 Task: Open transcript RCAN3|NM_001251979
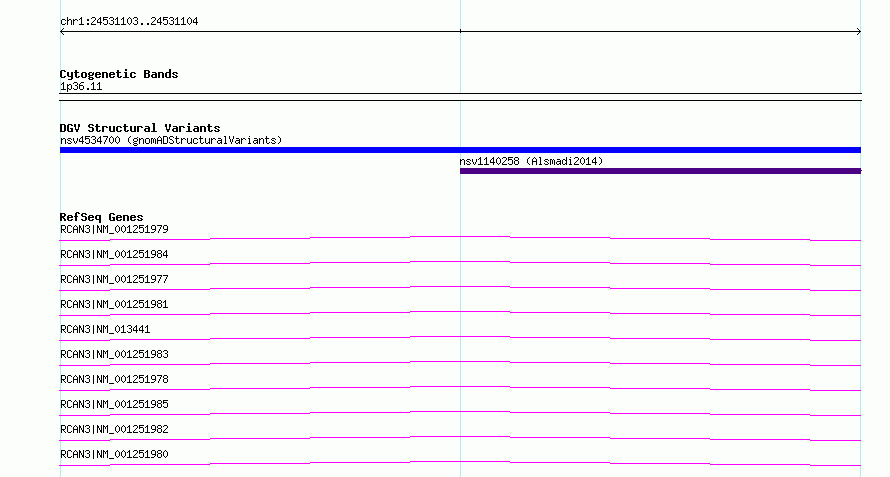pyautogui.click(x=114, y=229)
